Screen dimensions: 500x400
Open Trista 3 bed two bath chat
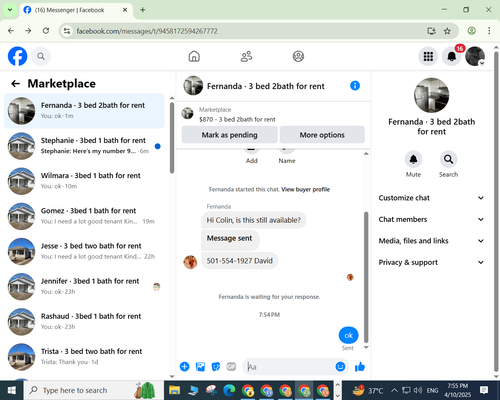point(85,357)
